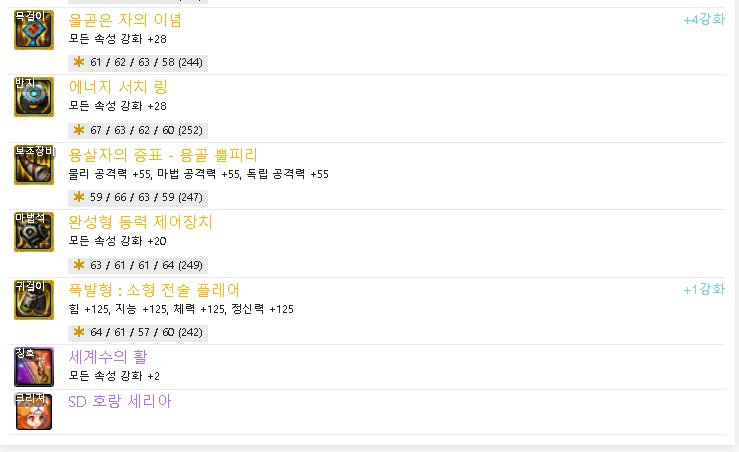Viewport: 739px width, 452px height.
Task: Click the 용골 뿔피리 sub-equipment icon
Action: point(33,165)
